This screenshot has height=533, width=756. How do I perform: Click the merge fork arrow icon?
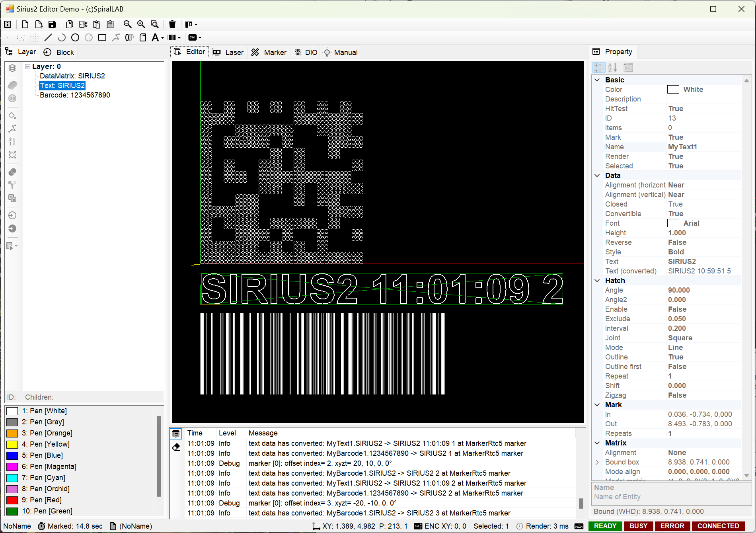coord(12,185)
